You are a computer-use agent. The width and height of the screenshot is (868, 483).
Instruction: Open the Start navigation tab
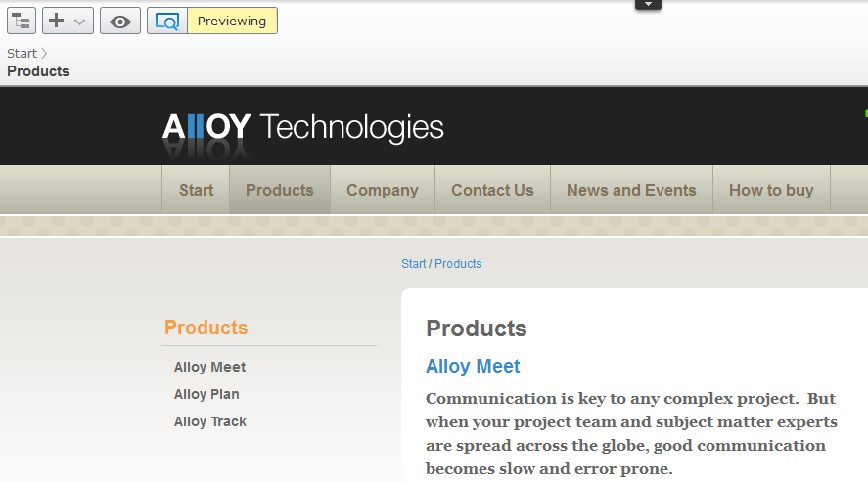(196, 190)
